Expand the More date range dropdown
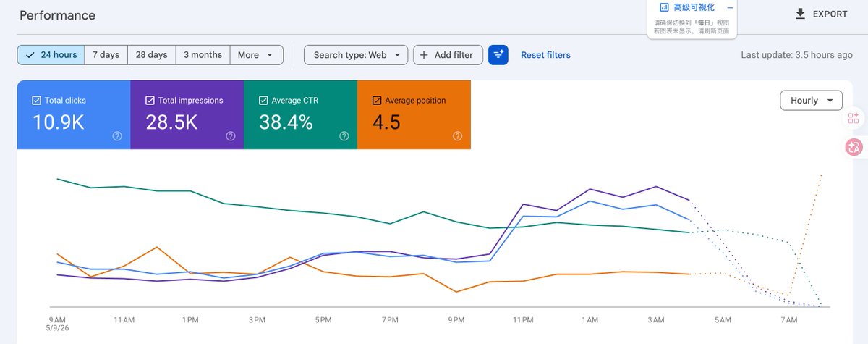 256,55
